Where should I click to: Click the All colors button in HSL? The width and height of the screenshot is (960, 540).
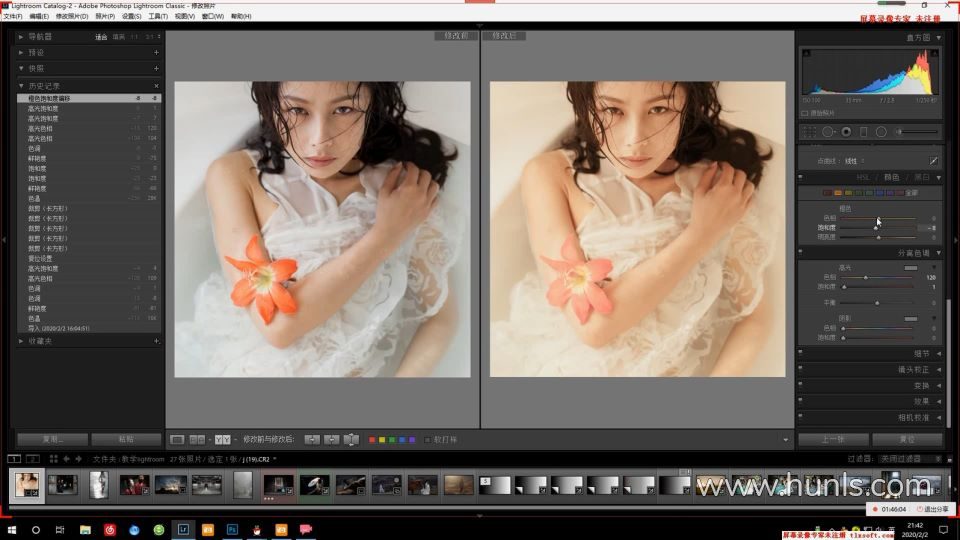coord(912,193)
